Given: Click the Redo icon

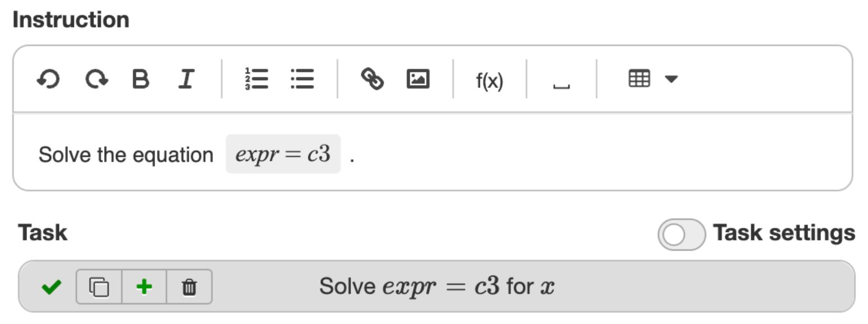Looking at the screenshot, I should tap(97, 80).
